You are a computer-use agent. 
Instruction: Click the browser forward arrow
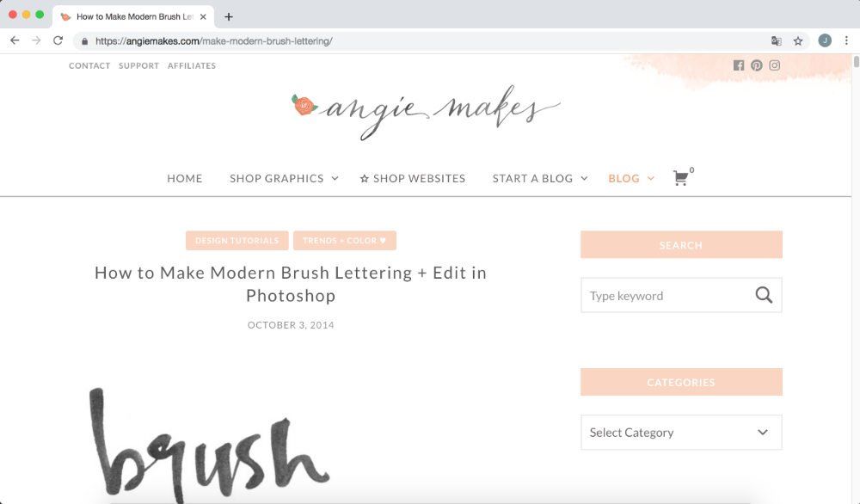tap(36, 40)
